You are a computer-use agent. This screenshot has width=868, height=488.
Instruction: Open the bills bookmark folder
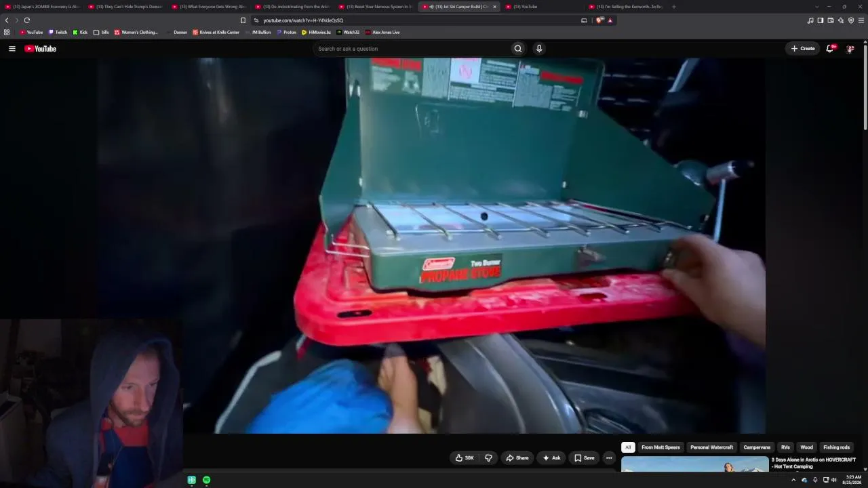101,32
